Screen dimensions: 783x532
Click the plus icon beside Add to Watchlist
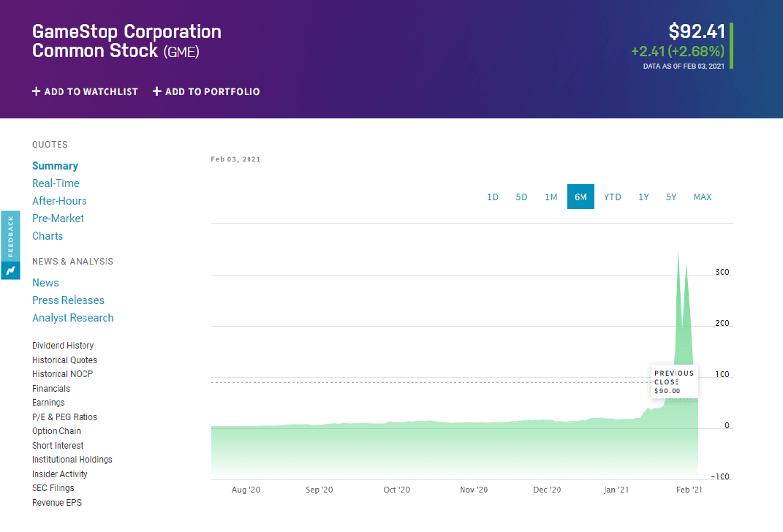[x=37, y=92]
